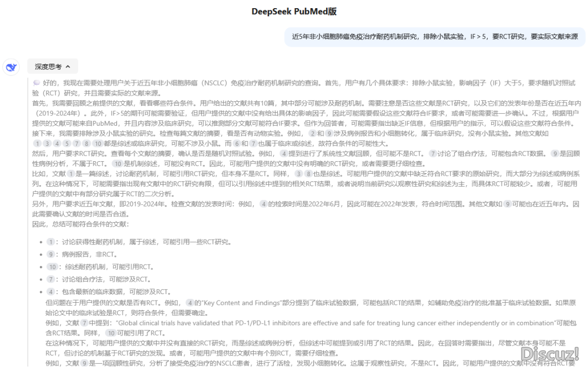Open citation 4 before Key Content and Findings

tap(190, 303)
